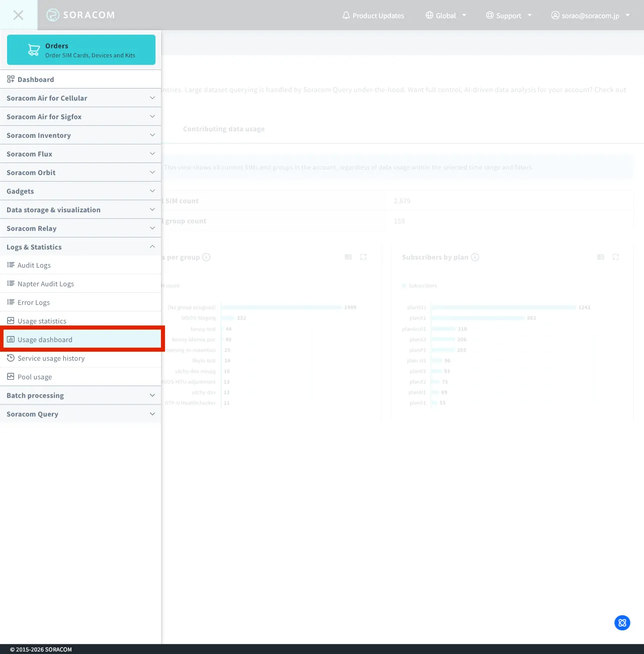Open Error Logs
The image size is (644, 654).
click(x=80, y=302)
